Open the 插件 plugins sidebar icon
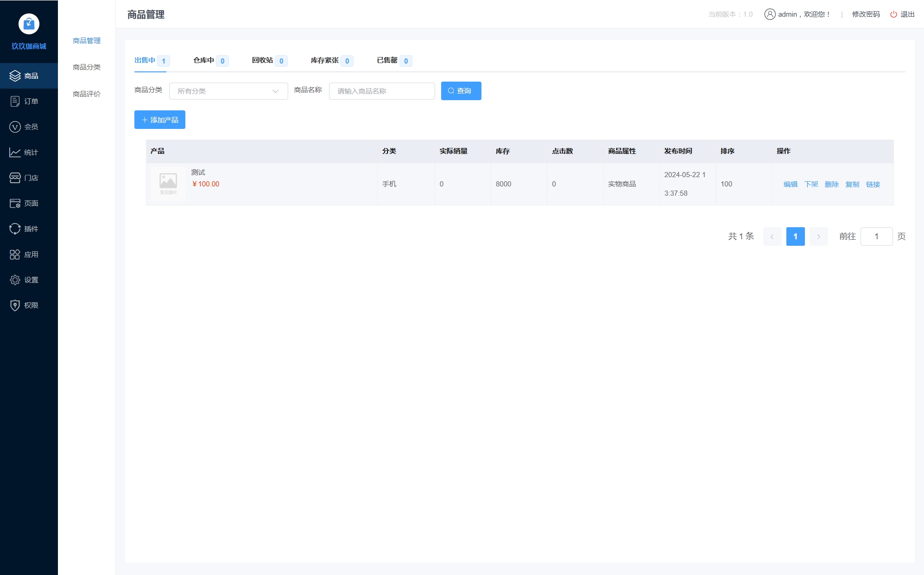Image resolution: width=924 pixels, height=575 pixels. (x=15, y=229)
